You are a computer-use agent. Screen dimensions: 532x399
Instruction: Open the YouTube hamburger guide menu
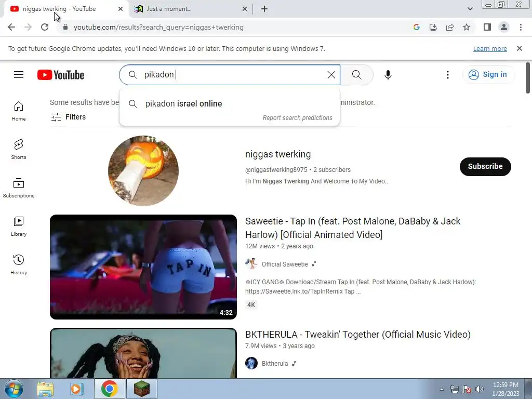click(19, 75)
